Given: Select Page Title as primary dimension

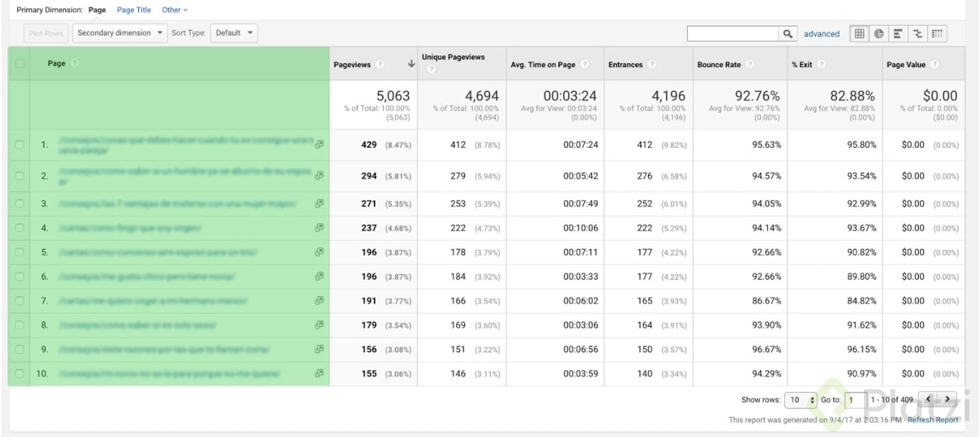Looking at the screenshot, I should pyautogui.click(x=134, y=10).
